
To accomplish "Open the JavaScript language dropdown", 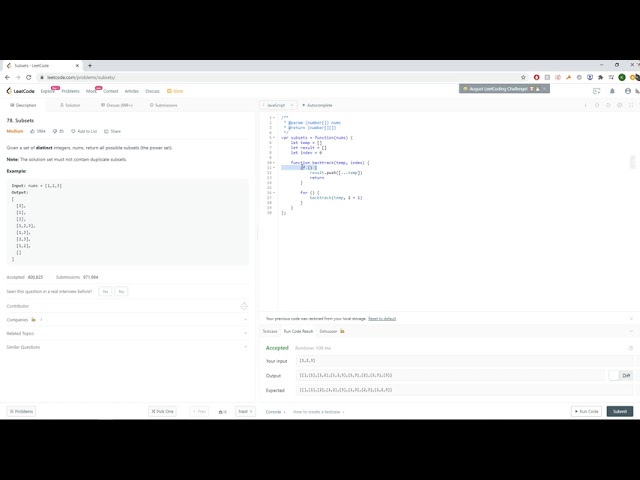I will coord(278,105).
